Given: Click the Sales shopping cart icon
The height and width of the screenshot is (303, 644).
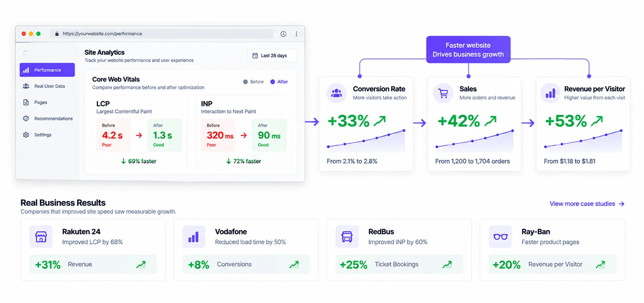Looking at the screenshot, I should pyautogui.click(x=443, y=93).
